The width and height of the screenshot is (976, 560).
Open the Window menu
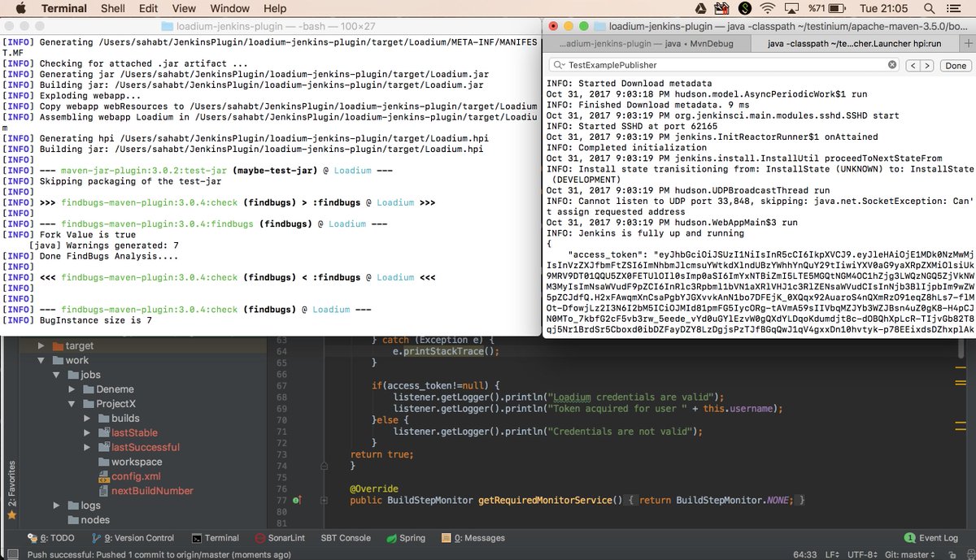(x=230, y=9)
